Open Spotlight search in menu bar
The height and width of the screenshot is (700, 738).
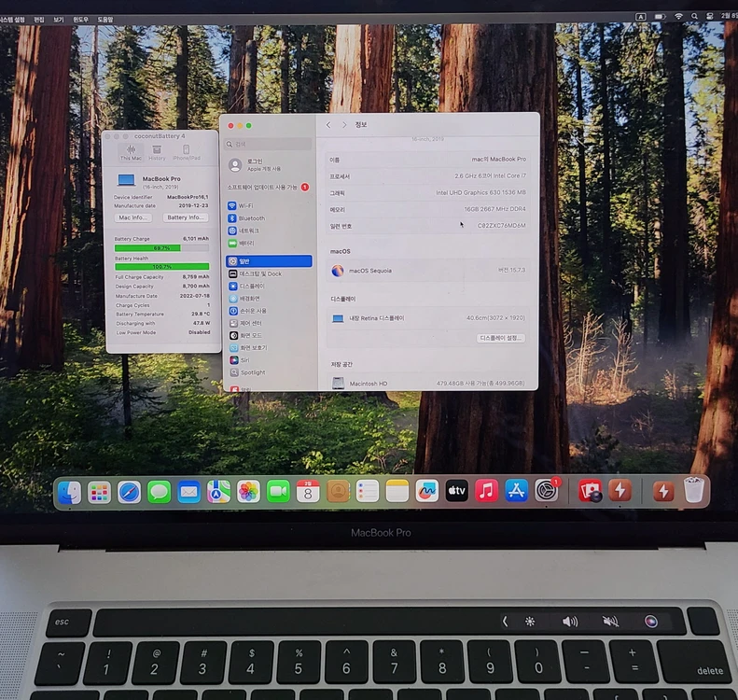[x=694, y=16]
